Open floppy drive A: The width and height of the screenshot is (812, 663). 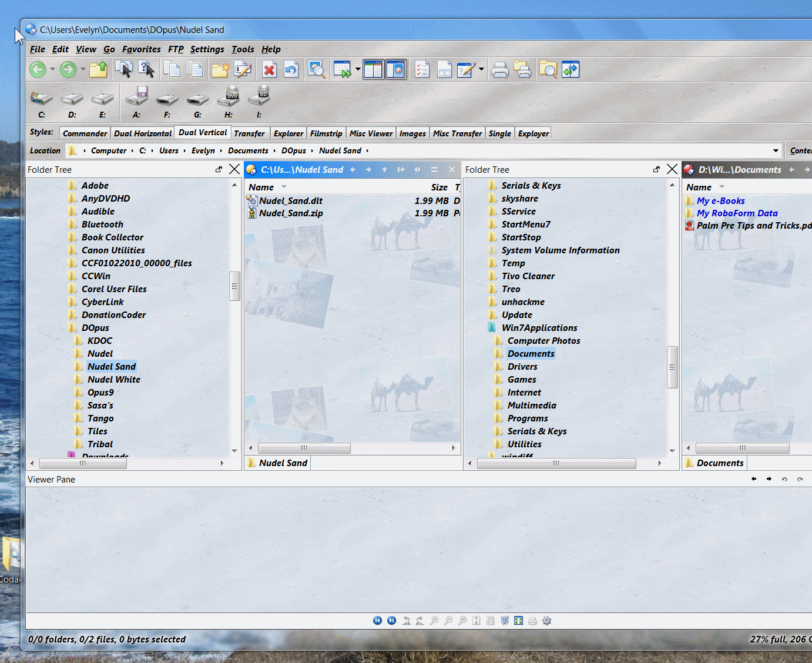[136, 102]
